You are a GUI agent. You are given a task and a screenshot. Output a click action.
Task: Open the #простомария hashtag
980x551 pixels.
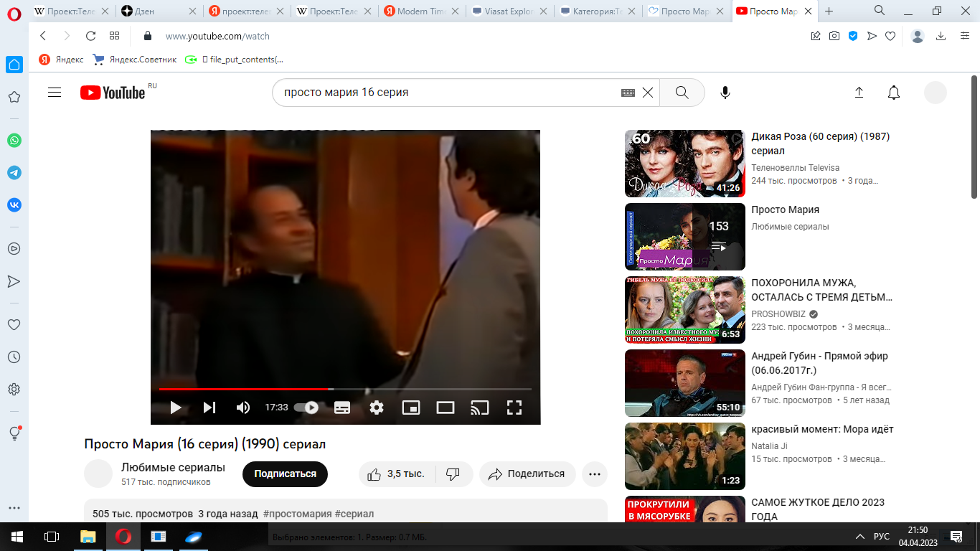(298, 514)
